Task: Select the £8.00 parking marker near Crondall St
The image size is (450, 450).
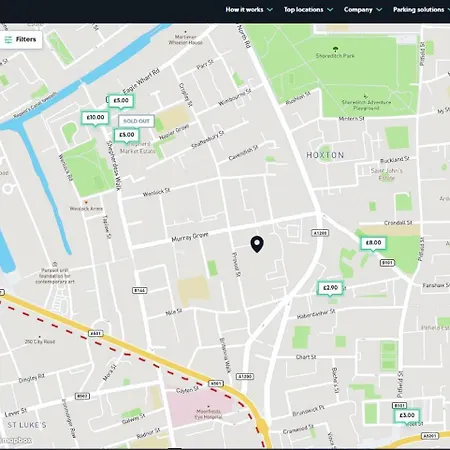Action: click(373, 243)
